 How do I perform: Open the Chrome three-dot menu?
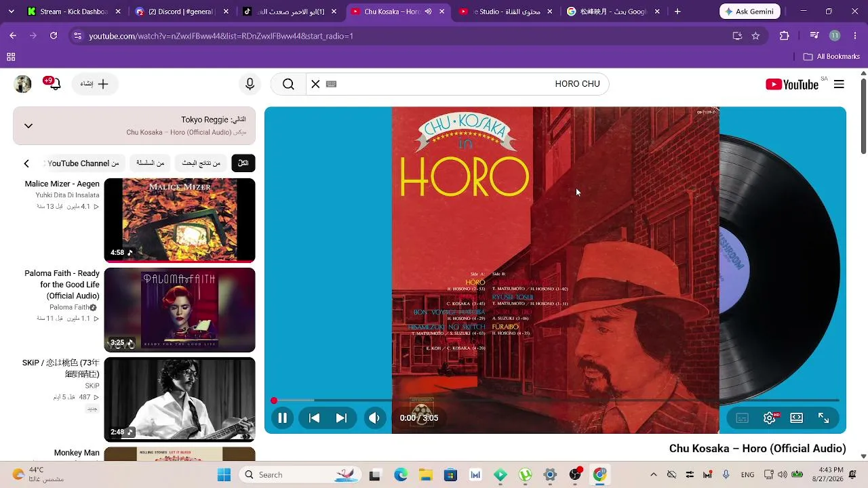click(x=854, y=36)
